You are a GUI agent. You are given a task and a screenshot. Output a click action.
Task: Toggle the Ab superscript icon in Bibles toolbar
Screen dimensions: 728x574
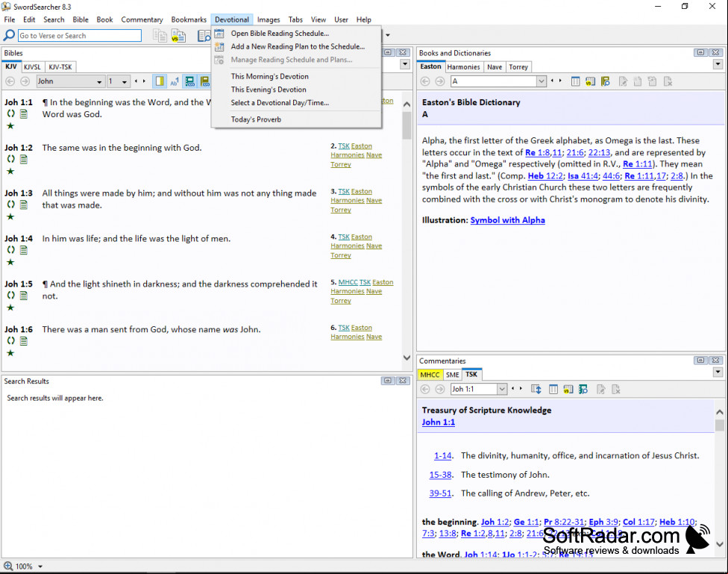(175, 81)
